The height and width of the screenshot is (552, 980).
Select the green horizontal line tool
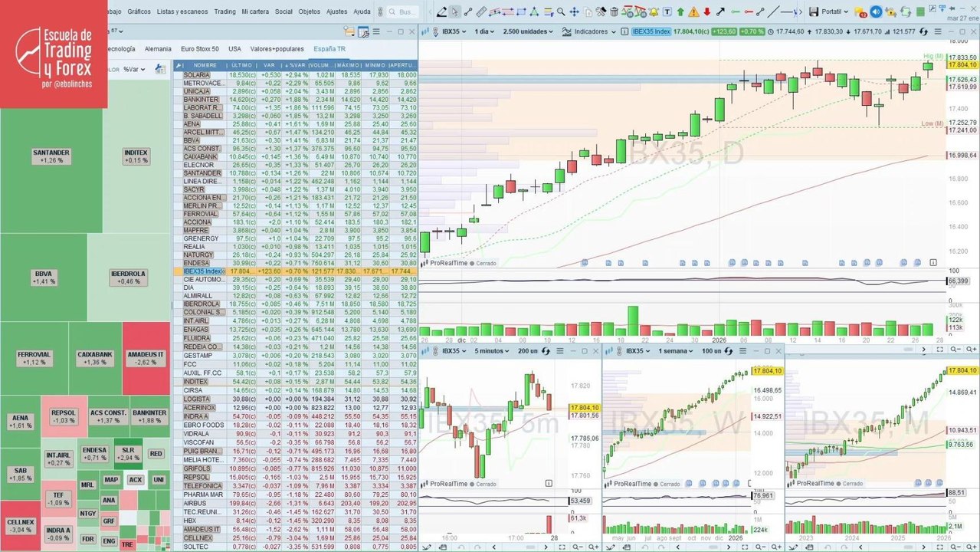coord(735,12)
